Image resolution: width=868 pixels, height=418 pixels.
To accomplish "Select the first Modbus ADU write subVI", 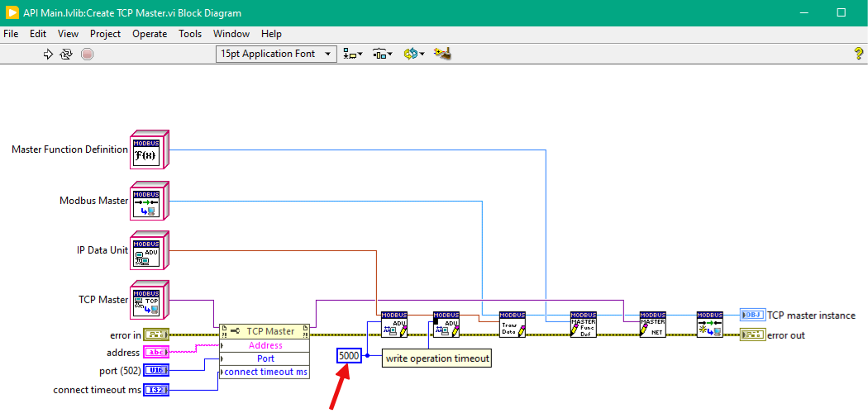I will point(394,325).
